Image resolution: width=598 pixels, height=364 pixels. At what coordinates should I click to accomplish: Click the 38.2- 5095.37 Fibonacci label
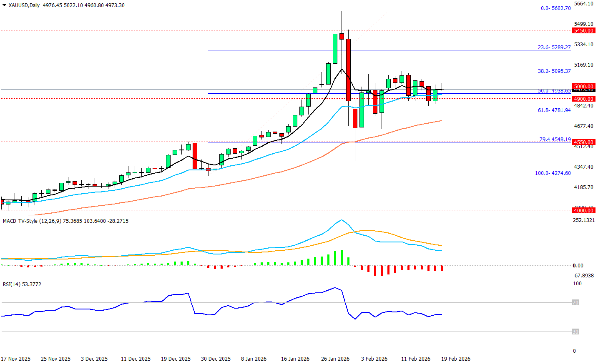pos(554,71)
